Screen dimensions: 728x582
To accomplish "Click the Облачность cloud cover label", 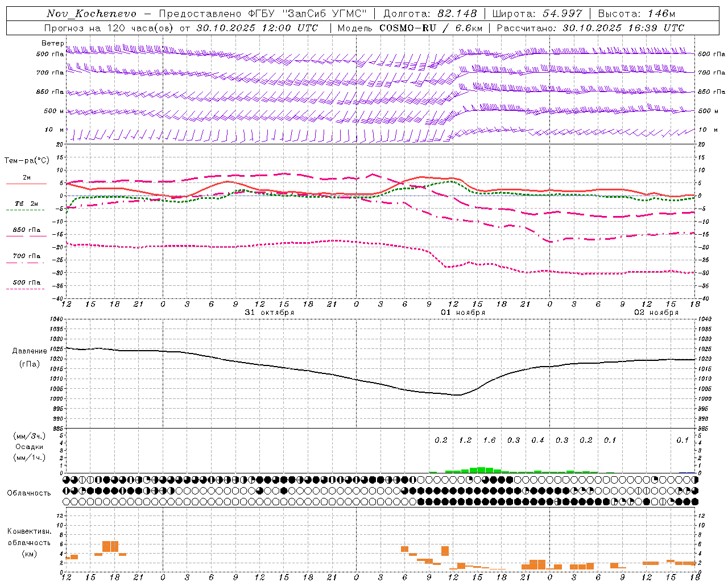I will click(29, 493).
